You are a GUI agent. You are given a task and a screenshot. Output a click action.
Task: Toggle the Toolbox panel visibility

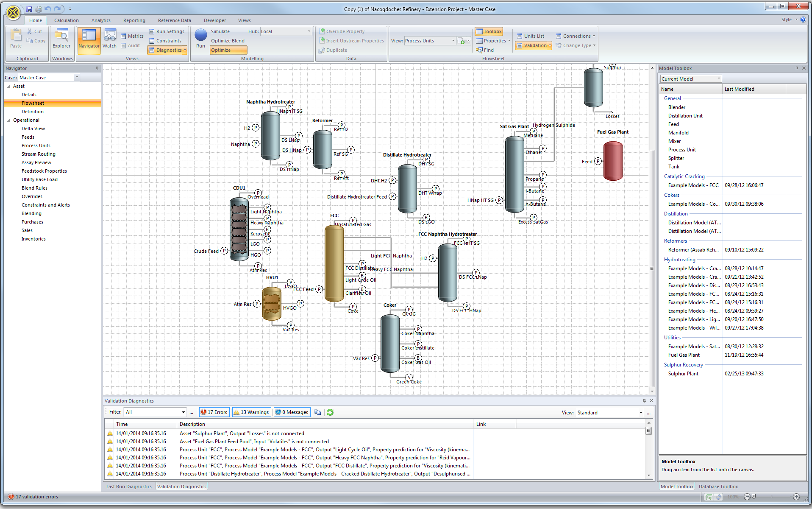point(489,31)
